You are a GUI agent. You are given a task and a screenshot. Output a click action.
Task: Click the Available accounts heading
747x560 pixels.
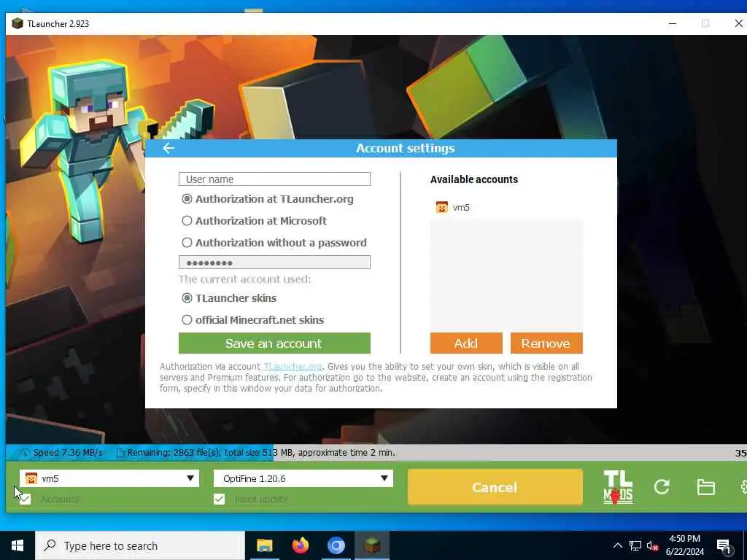click(474, 179)
